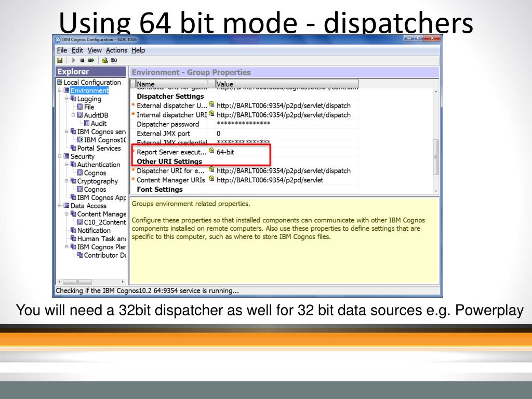Open the View menu
The image size is (532, 399).
point(95,50)
